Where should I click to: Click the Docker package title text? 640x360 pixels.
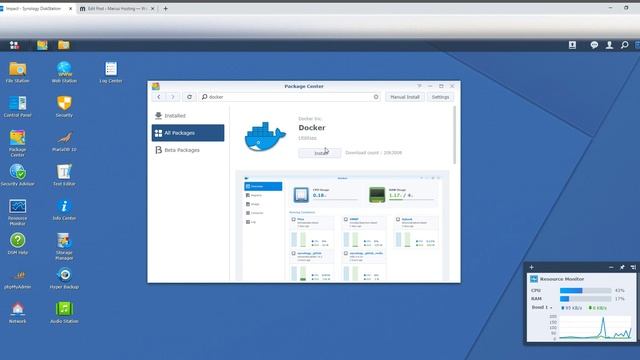click(312, 128)
